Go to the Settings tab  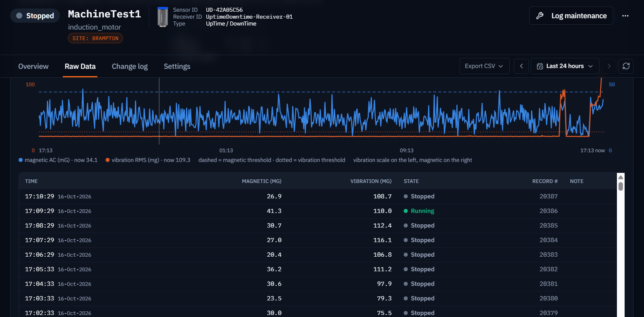click(x=177, y=66)
